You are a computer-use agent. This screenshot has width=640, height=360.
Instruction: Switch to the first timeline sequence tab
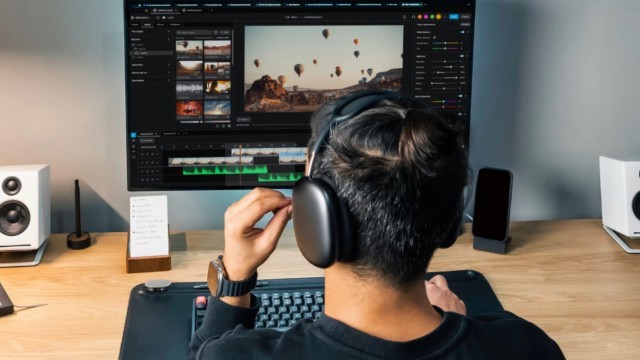click(x=148, y=134)
